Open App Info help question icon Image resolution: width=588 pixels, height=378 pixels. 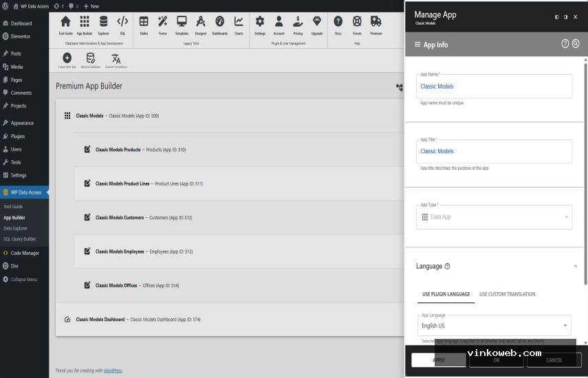pyautogui.click(x=565, y=44)
